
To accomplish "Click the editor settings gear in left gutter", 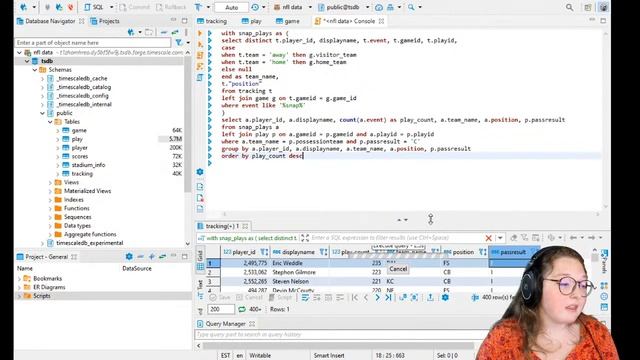I will coord(200,172).
